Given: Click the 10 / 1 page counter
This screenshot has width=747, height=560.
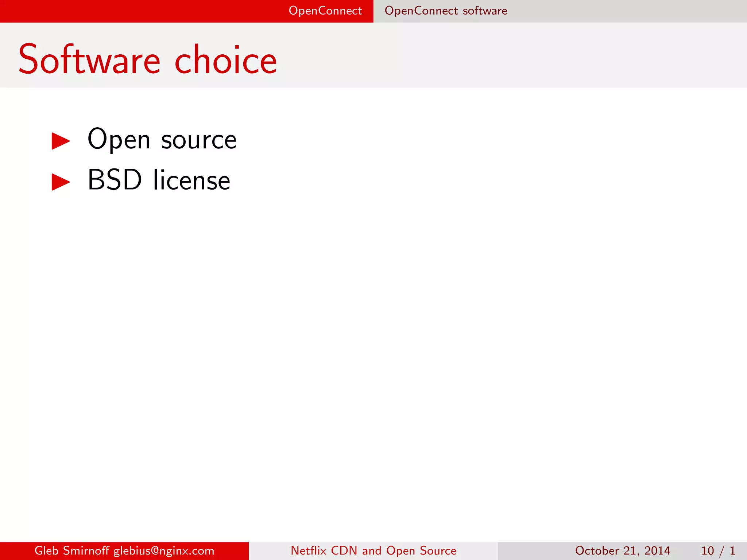Looking at the screenshot, I should [x=718, y=551].
